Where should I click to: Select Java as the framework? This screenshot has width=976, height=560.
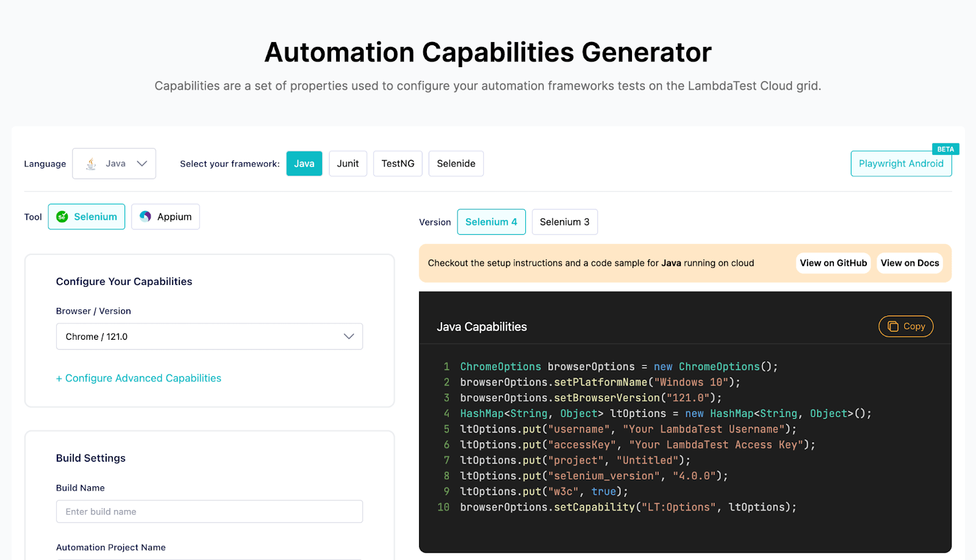click(x=304, y=163)
